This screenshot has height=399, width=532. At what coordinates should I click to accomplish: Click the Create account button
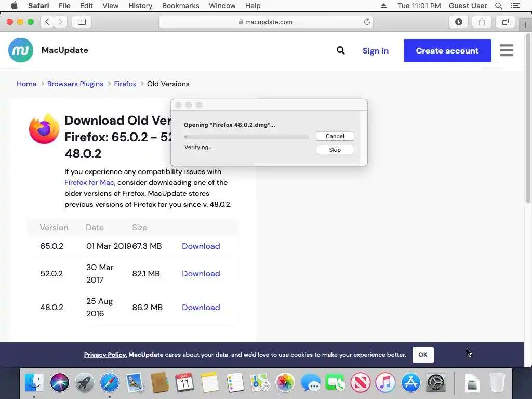pos(447,50)
